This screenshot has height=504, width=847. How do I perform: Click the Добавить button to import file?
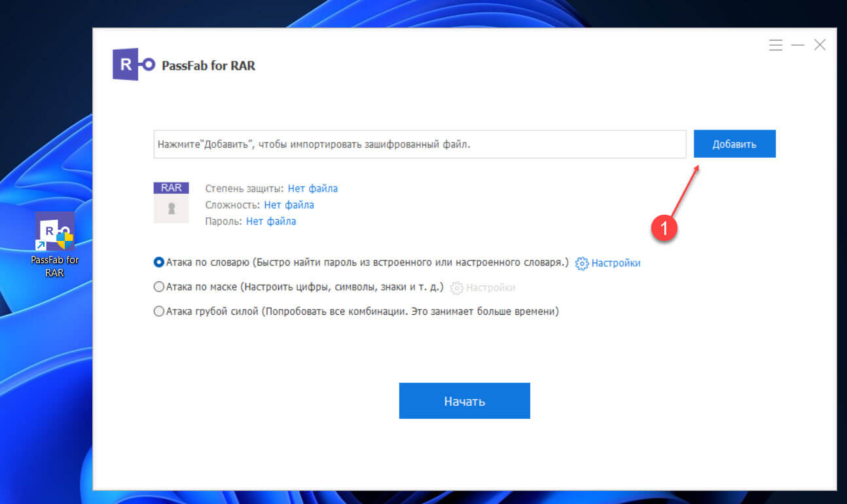[x=734, y=144]
